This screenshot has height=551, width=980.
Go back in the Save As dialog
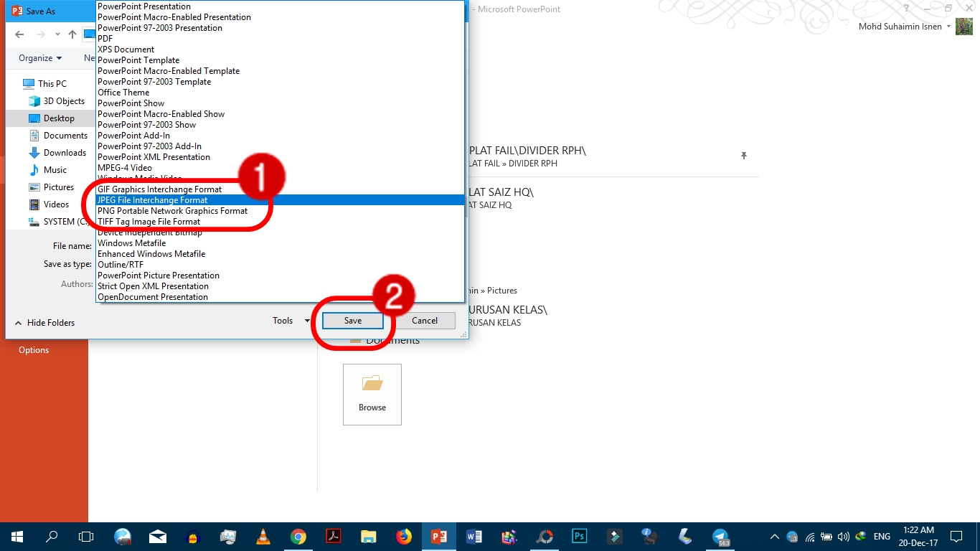pos(19,34)
